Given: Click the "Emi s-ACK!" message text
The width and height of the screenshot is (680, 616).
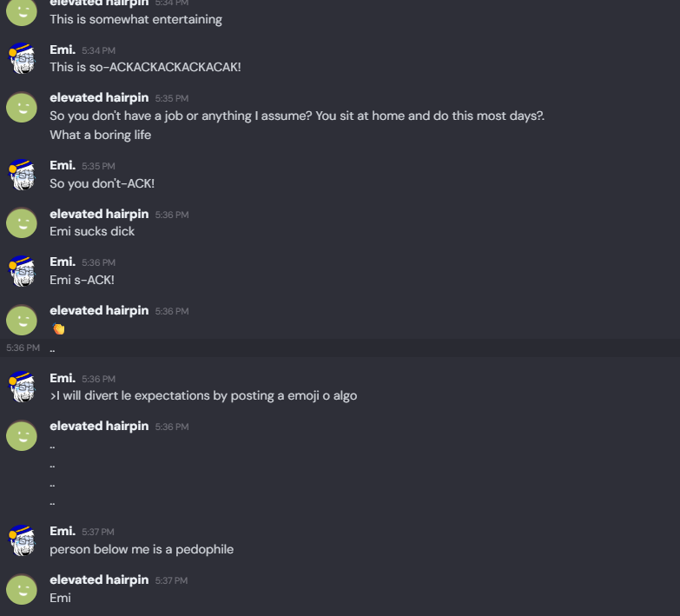Looking at the screenshot, I should [x=82, y=280].
